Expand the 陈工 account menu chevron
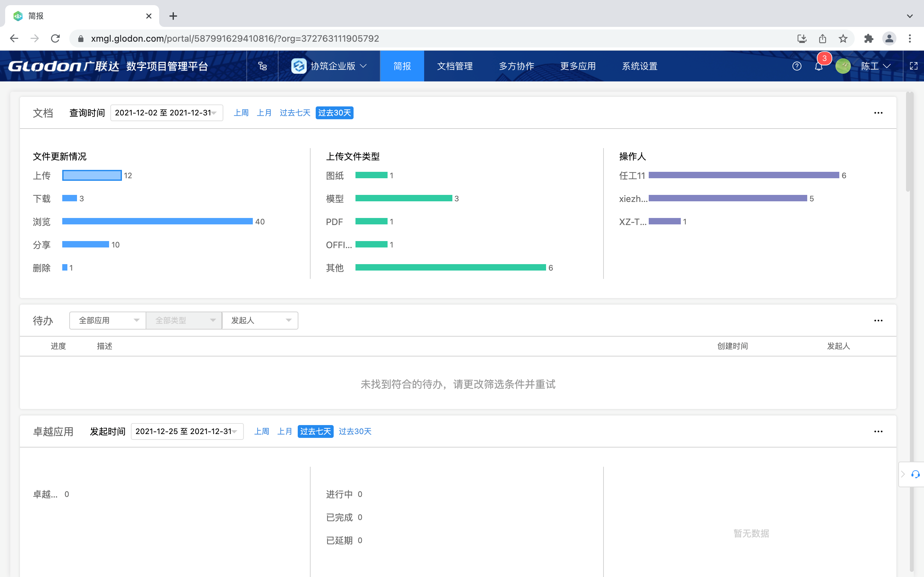This screenshot has height=577, width=924. pos(888,66)
